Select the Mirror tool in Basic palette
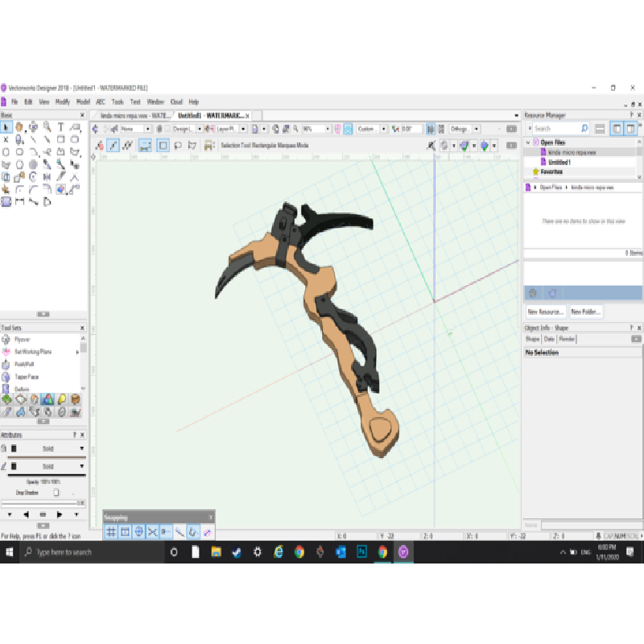 point(47,176)
